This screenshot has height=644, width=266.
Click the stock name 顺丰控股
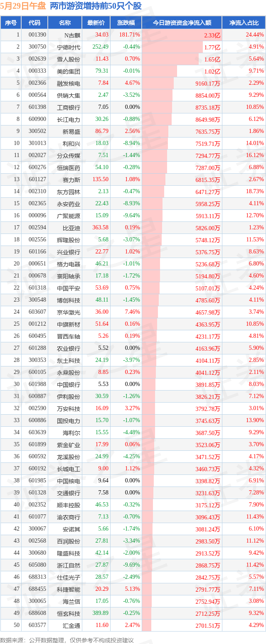(x=69, y=505)
